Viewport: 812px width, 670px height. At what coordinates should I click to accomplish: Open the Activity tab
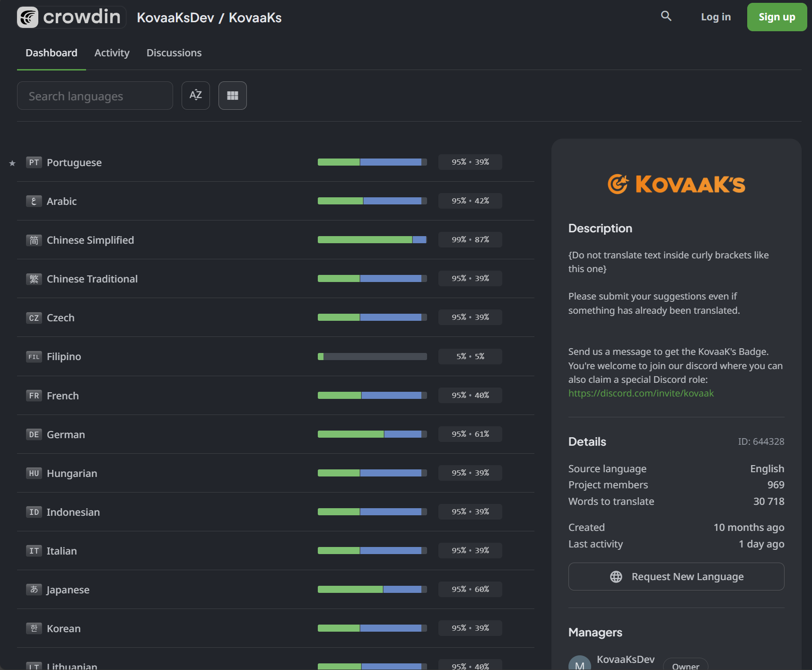coord(112,53)
